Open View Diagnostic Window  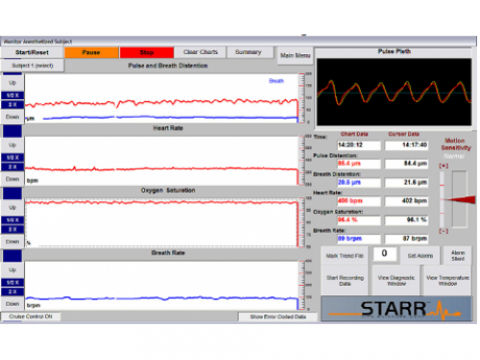tap(396, 281)
